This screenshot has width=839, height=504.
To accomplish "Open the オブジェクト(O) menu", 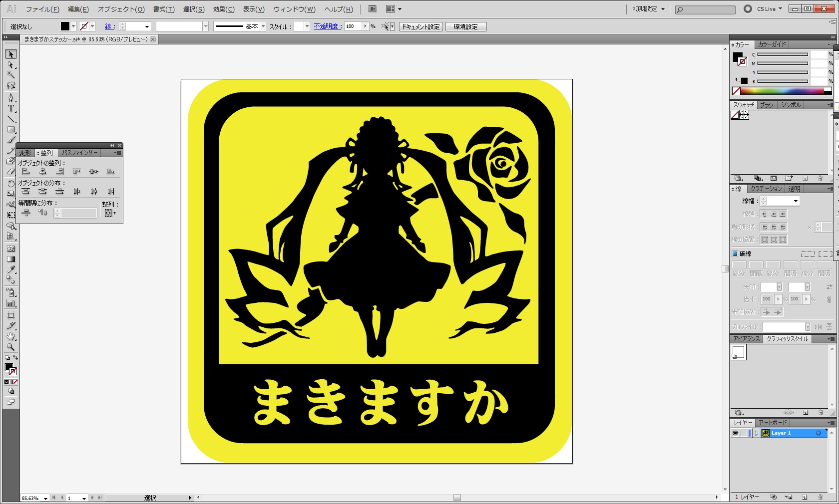I will pyautogui.click(x=121, y=9).
